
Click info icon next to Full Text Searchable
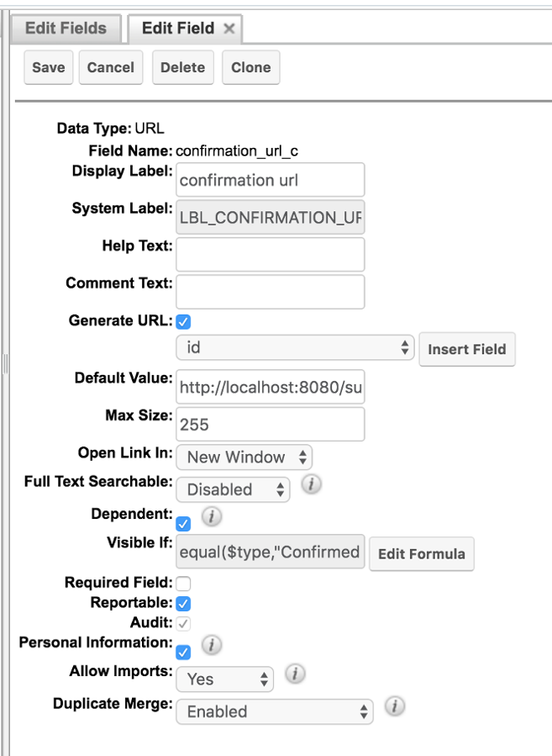pos(311,485)
